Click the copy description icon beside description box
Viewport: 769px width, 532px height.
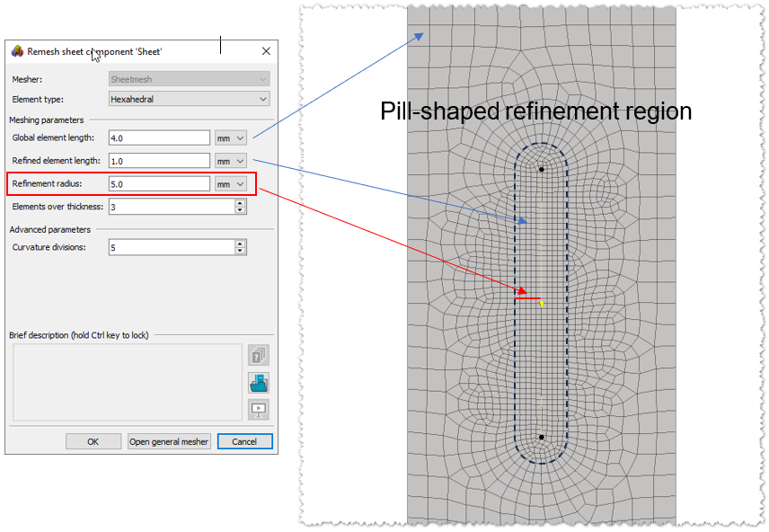(259, 355)
